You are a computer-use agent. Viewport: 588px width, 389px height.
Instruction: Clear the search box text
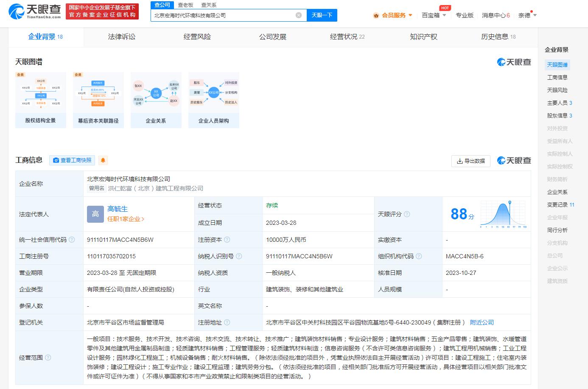coord(299,15)
